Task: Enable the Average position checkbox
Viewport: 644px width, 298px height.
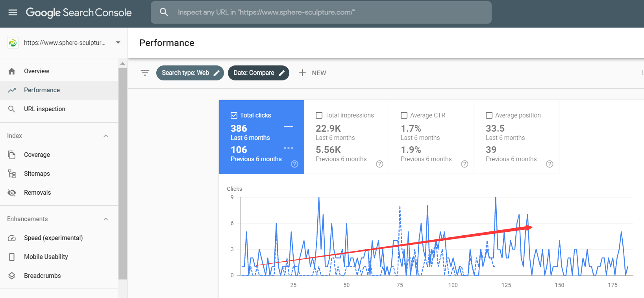Action: (489, 115)
